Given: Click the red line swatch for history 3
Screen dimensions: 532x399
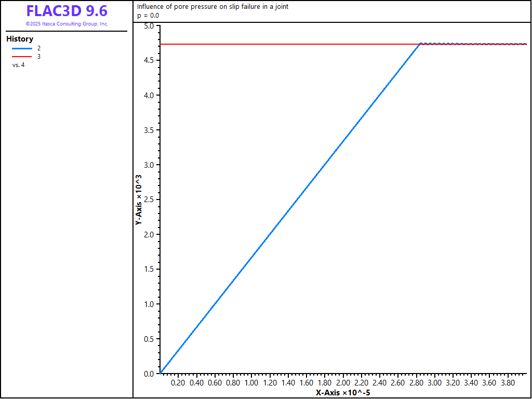Looking at the screenshot, I should 22,56.
